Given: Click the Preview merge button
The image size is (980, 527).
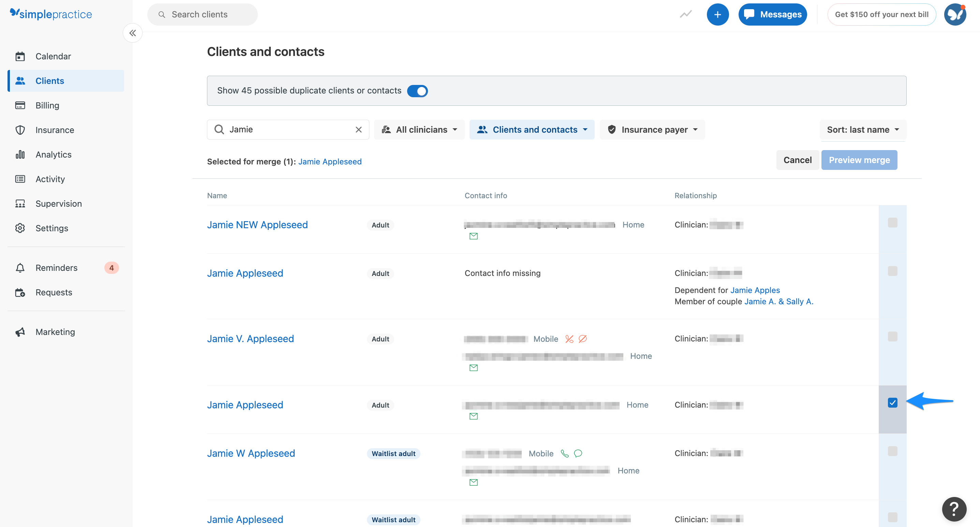Looking at the screenshot, I should 859,160.
